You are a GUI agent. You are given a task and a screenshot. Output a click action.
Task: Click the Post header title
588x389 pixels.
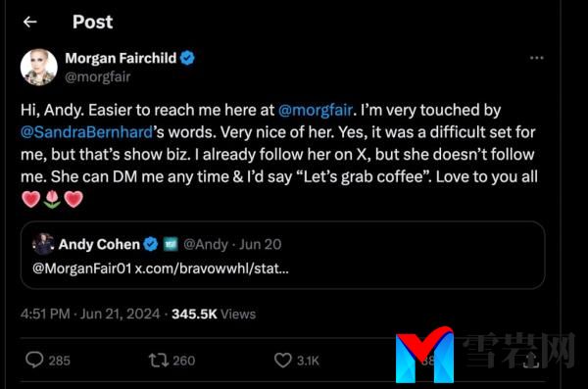(x=93, y=22)
